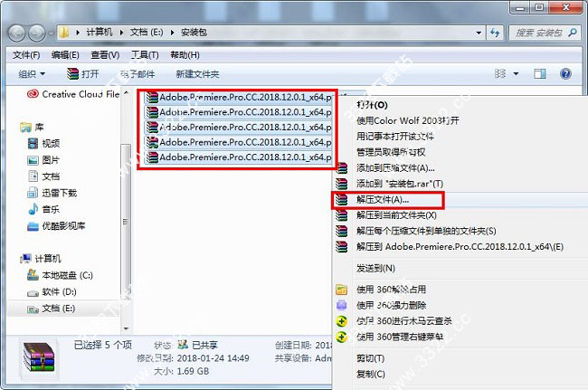Open the blue help question mark icon
588x390 pixels.
(565, 73)
